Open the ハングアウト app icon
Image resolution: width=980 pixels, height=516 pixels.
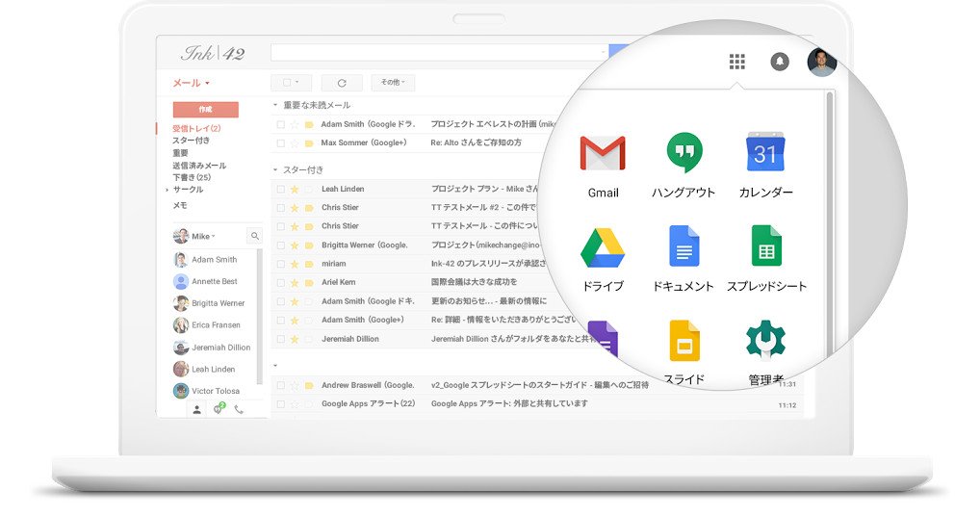click(x=683, y=152)
